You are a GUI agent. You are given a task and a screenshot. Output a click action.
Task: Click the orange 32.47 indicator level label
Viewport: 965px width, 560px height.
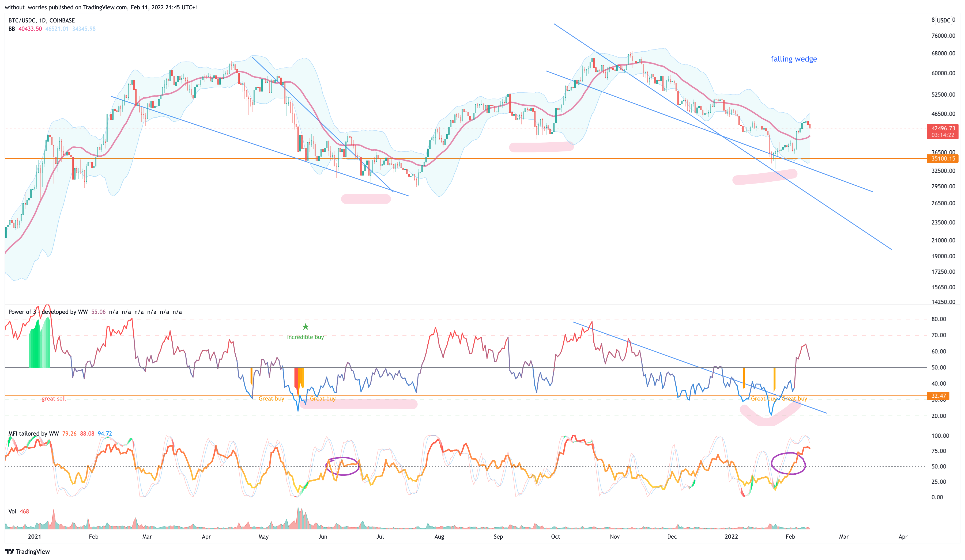click(938, 396)
